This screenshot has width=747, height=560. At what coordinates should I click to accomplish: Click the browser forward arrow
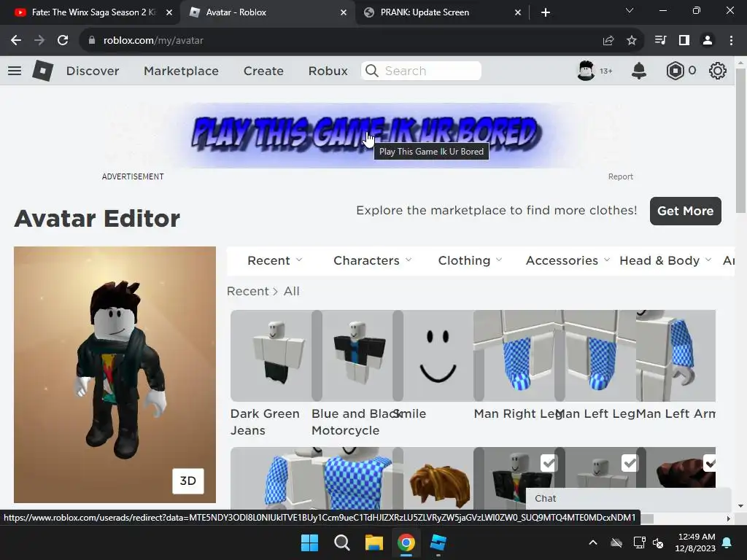pyautogui.click(x=39, y=41)
